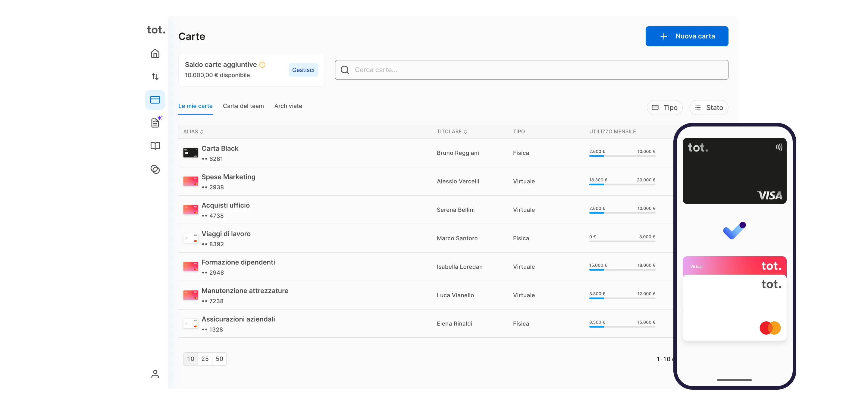Select 50 rows per page
This screenshot has height=418, width=868.
(x=219, y=359)
